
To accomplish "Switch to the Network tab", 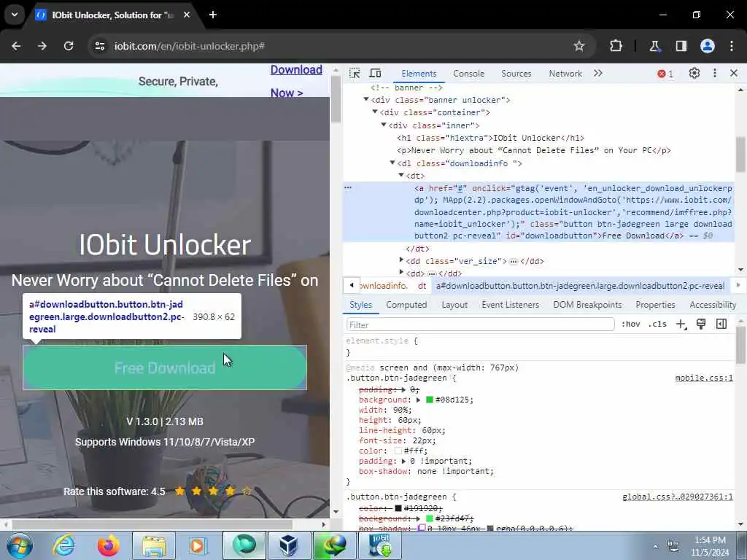I will pos(565,74).
